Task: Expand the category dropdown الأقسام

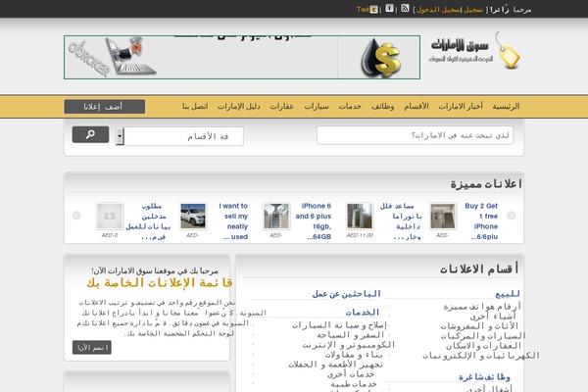Action: pos(179,136)
